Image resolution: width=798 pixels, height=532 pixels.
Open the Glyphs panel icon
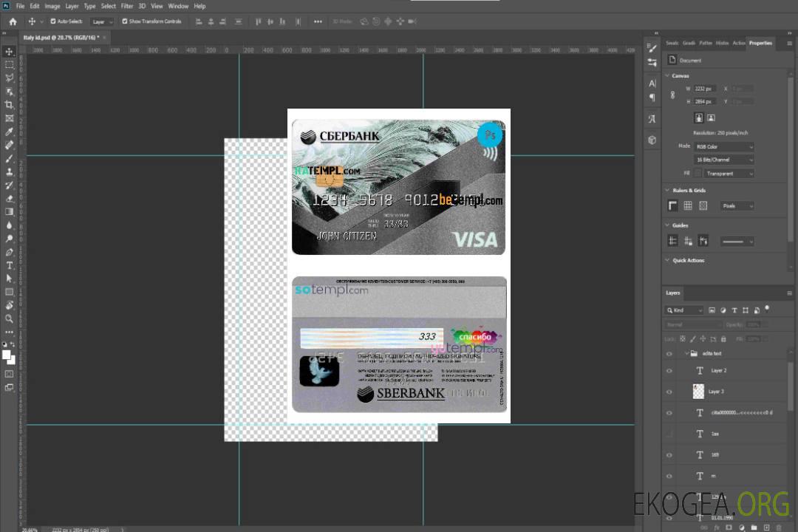click(x=652, y=119)
